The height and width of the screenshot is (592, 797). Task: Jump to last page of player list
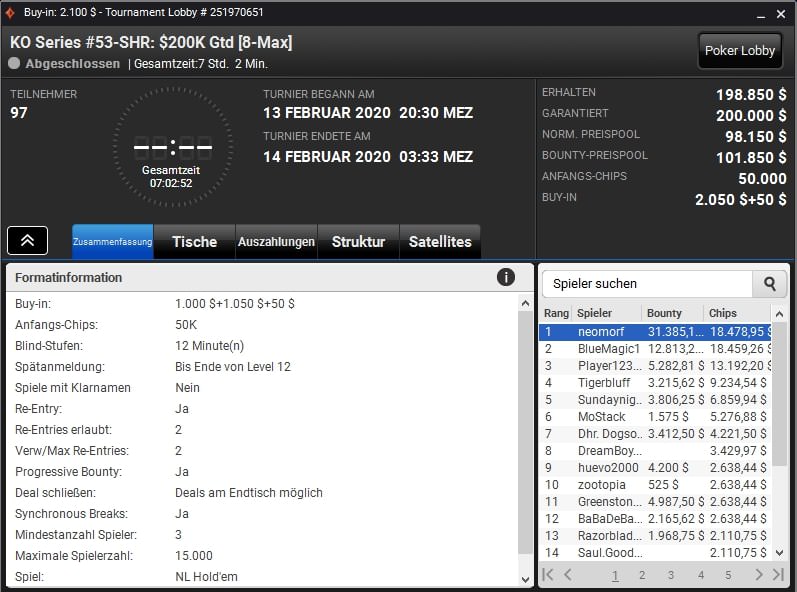(778, 575)
